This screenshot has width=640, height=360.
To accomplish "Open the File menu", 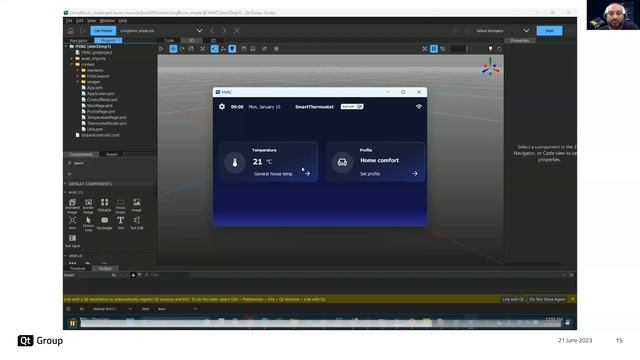I will (69, 20).
